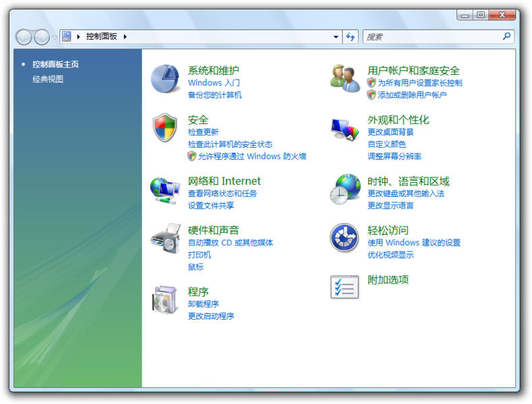Click 允许程序通过 Windows 防火墙 link
The image size is (532, 404).
tap(252, 156)
